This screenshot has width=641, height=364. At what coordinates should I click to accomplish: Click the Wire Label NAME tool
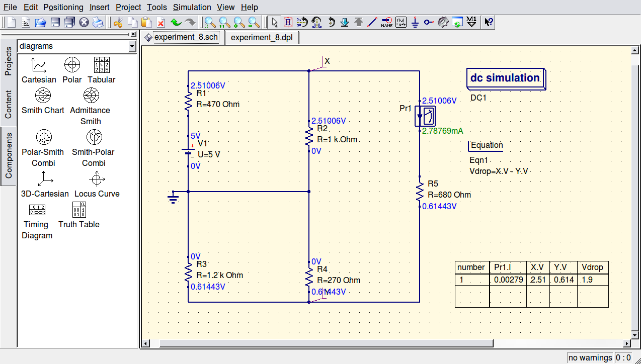click(386, 22)
